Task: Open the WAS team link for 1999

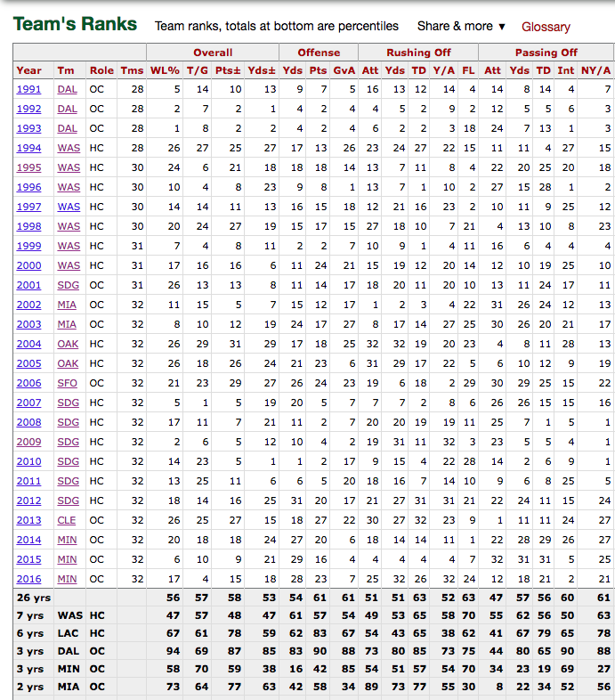Action: click(69, 246)
